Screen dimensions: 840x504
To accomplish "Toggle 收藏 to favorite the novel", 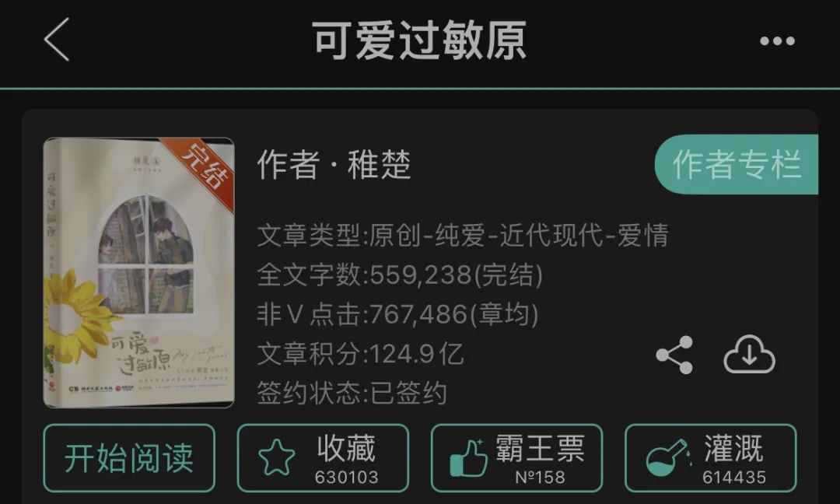I will point(323,458).
